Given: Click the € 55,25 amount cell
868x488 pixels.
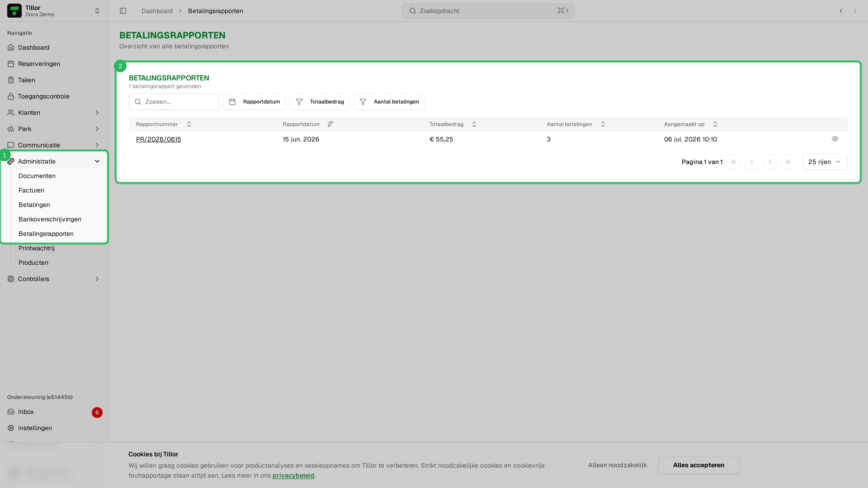Looking at the screenshot, I should pos(441,139).
